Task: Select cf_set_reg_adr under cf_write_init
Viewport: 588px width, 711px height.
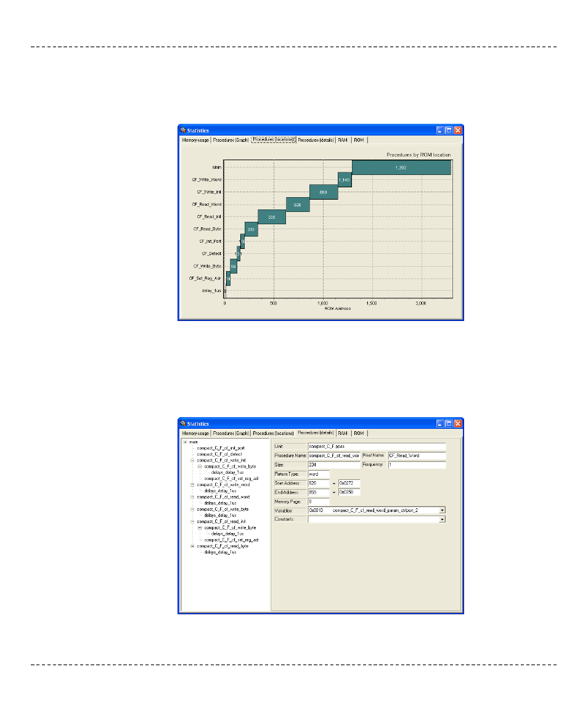Action: coord(231,478)
